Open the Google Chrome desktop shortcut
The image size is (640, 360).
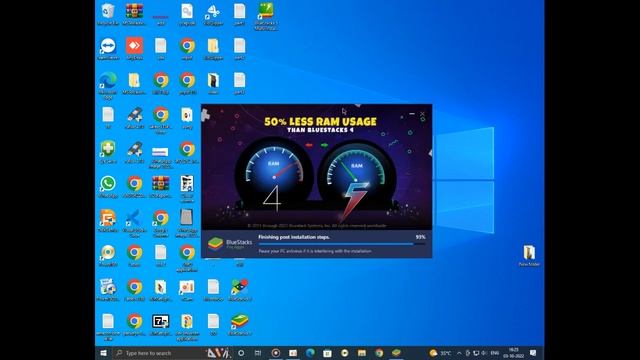[x=160, y=222]
